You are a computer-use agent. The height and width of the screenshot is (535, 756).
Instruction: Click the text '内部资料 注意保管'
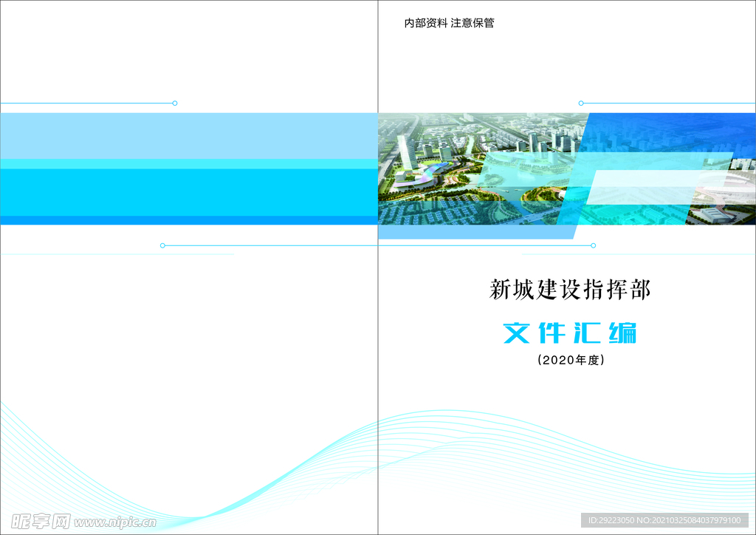pyautogui.click(x=449, y=23)
